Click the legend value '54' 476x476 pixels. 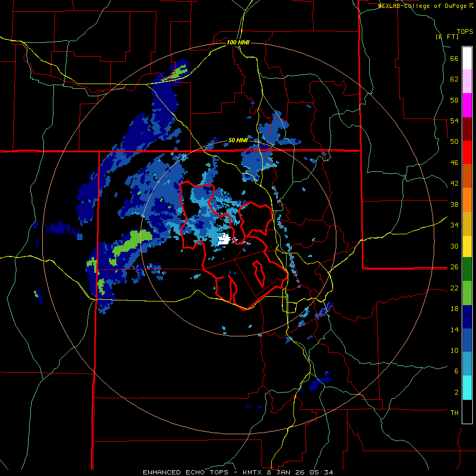[x=454, y=121]
